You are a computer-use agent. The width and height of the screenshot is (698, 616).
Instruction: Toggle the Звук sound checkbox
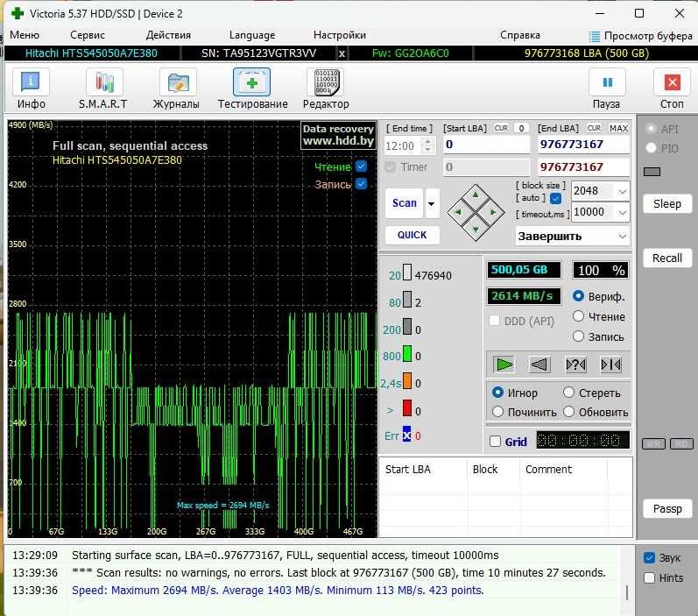click(x=649, y=557)
